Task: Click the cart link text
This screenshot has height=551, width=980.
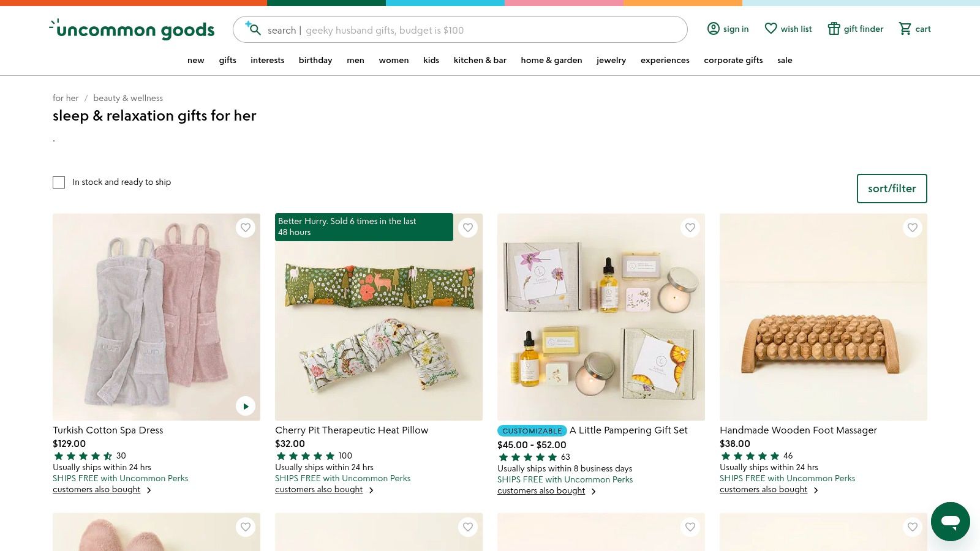Action: (x=923, y=29)
